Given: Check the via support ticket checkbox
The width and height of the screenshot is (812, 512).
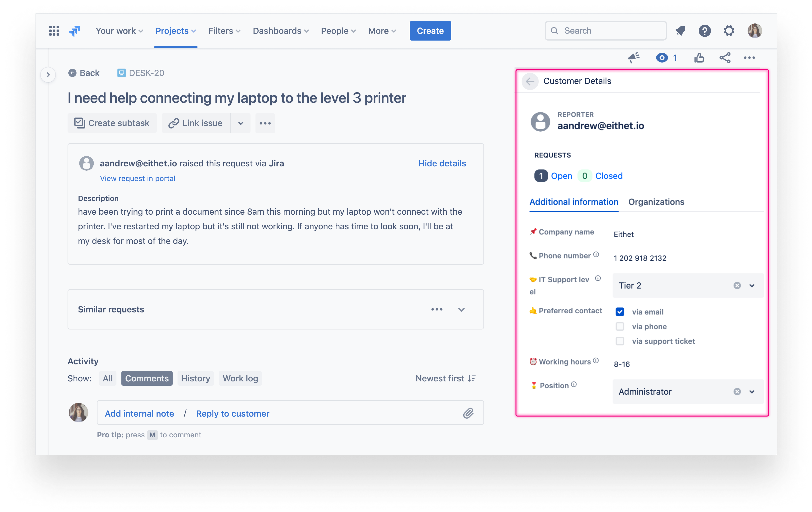Looking at the screenshot, I should tap(619, 341).
